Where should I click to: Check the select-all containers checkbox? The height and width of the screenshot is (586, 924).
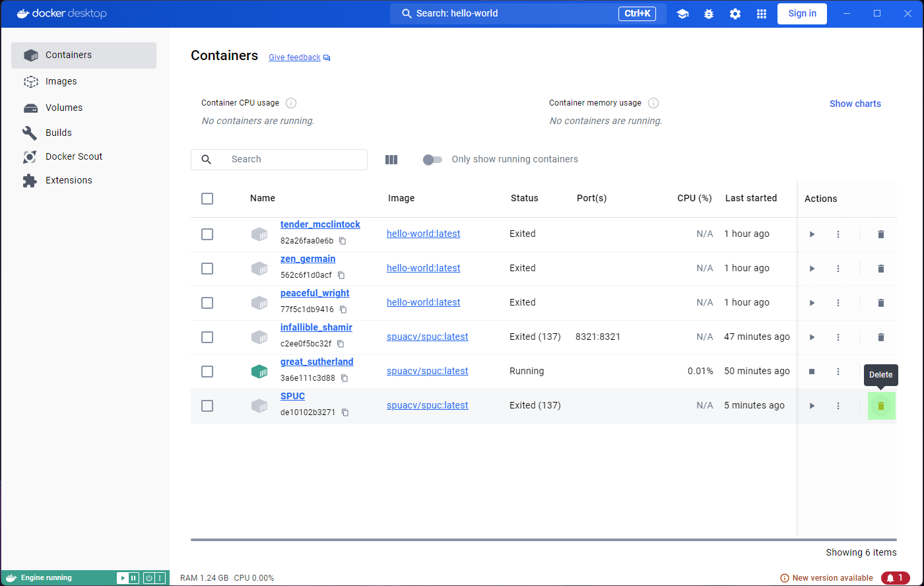point(207,199)
